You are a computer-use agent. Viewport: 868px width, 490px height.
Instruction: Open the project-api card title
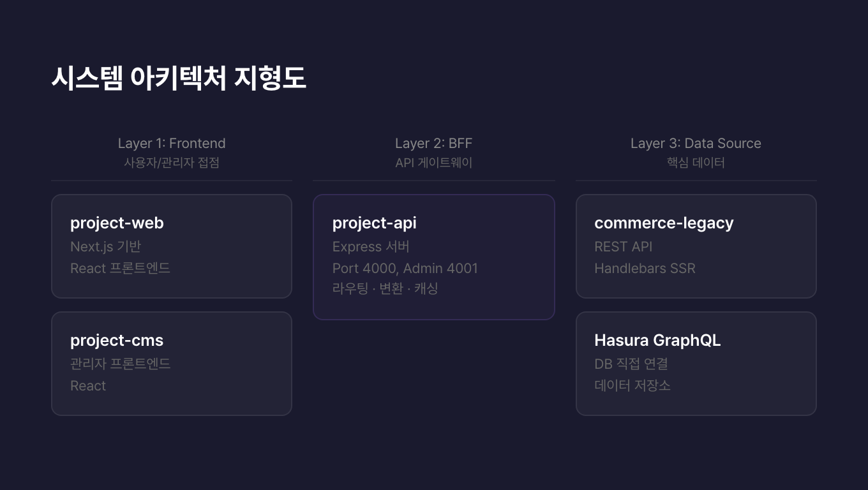[374, 223]
